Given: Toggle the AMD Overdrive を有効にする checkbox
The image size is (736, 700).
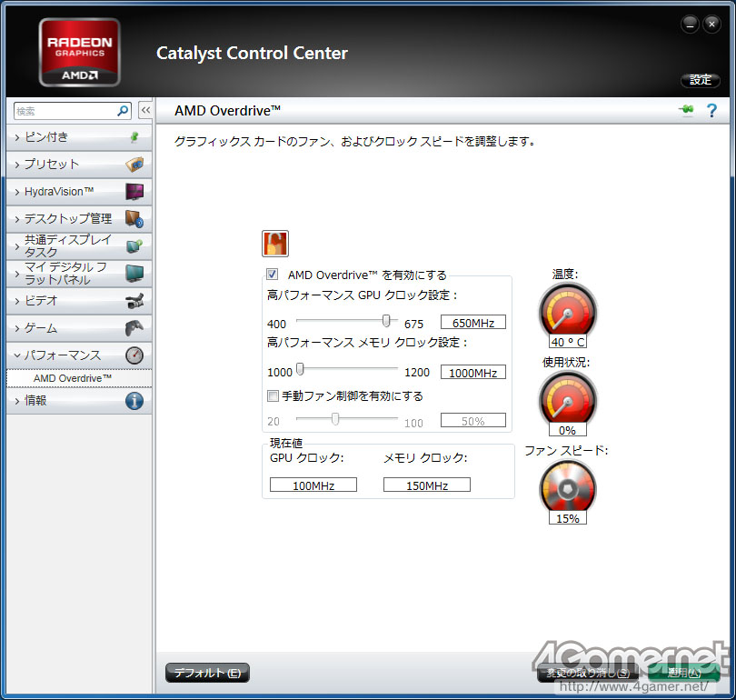Looking at the screenshot, I should (272, 275).
